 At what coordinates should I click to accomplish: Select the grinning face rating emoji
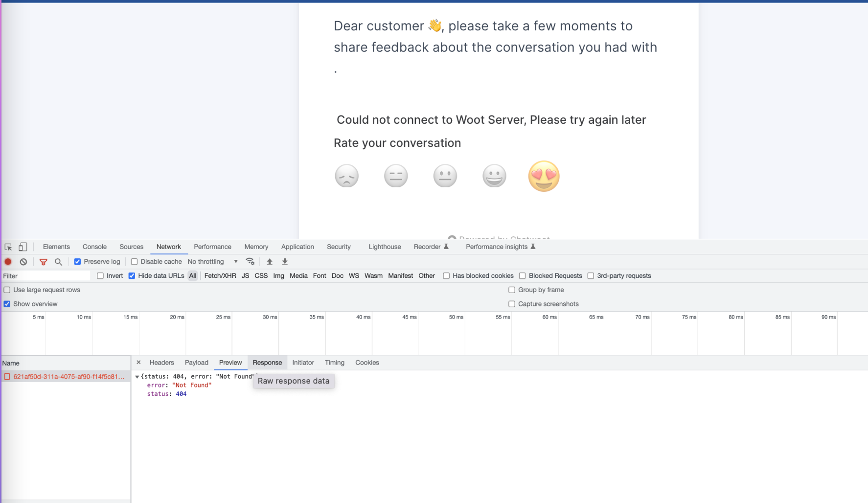coord(494,176)
